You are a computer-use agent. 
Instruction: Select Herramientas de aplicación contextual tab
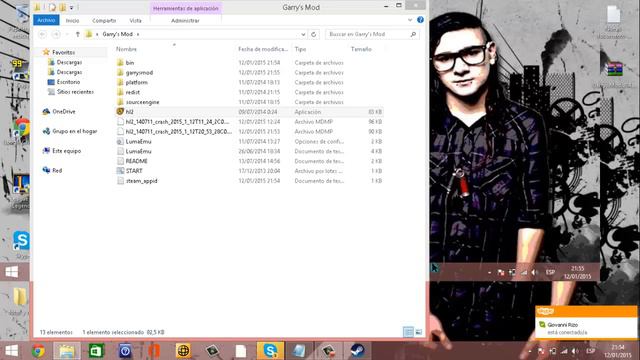point(186,8)
